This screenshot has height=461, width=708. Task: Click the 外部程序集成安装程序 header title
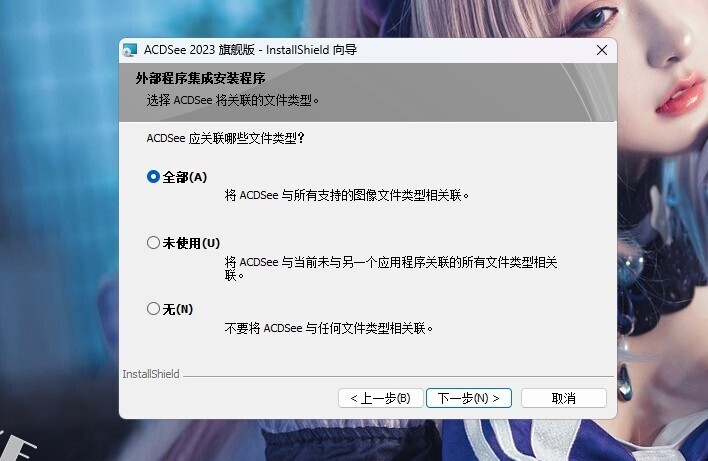pyautogui.click(x=200, y=78)
